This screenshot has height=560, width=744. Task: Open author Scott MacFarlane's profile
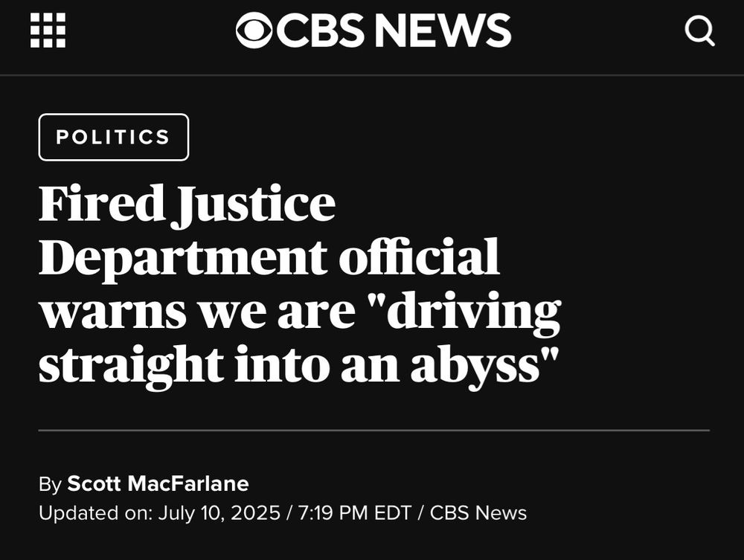point(158,483)
